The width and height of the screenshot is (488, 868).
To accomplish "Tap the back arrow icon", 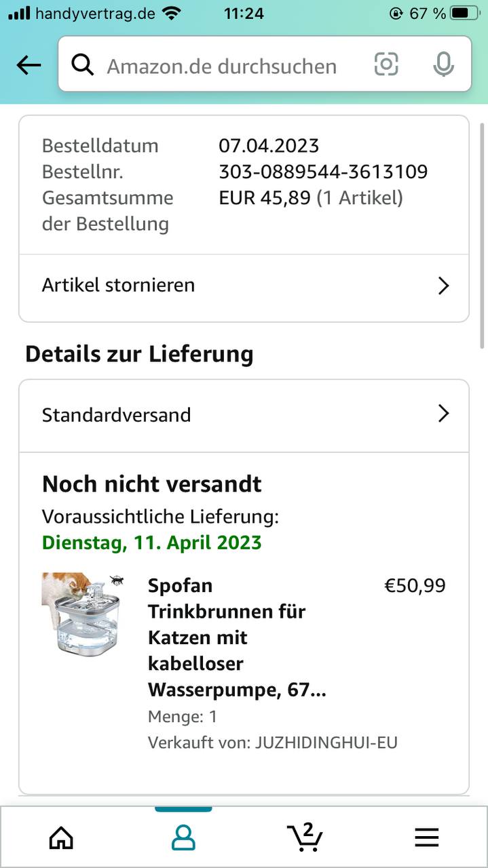I will [29, 65].
